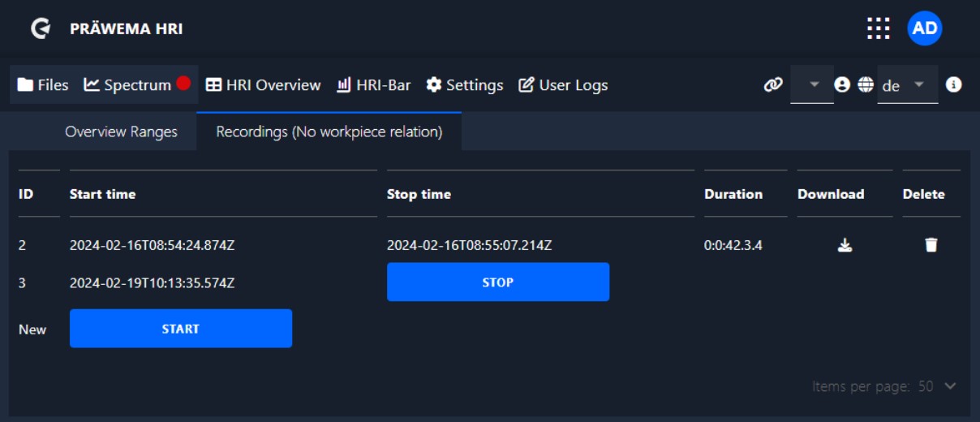Open the HRI Overview page
Viewport: 980px width, 422px height.
point(263,84)
